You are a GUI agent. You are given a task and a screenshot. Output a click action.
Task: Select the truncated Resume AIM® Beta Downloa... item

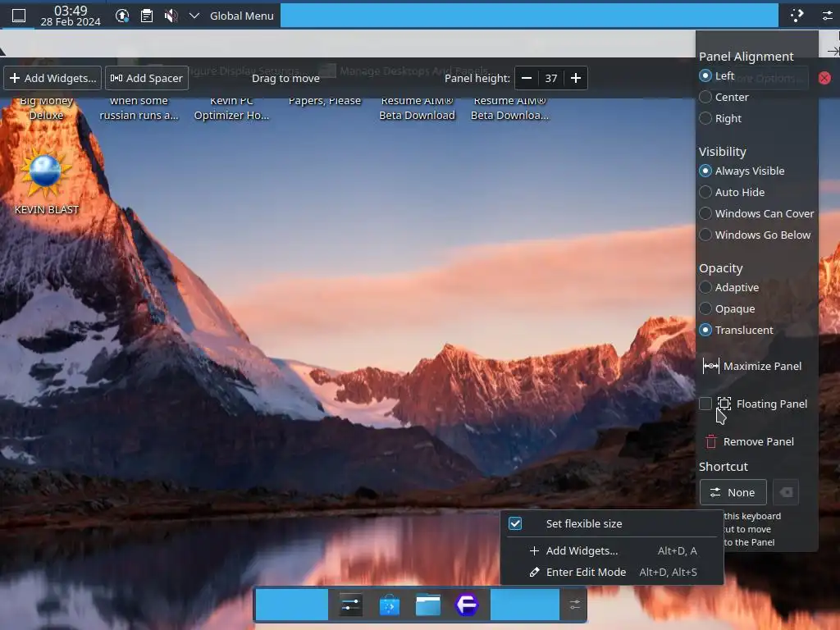click(509, 107)
